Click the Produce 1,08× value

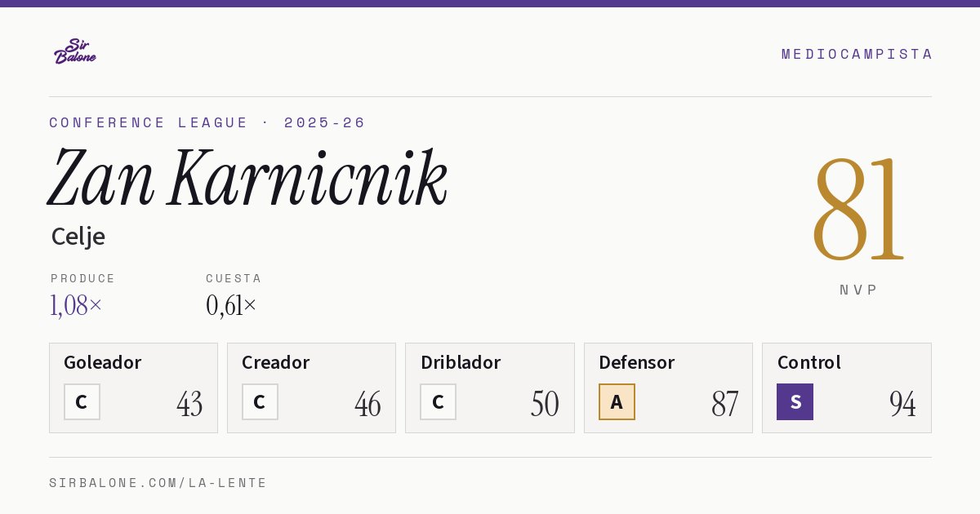(x=77, y=305)
